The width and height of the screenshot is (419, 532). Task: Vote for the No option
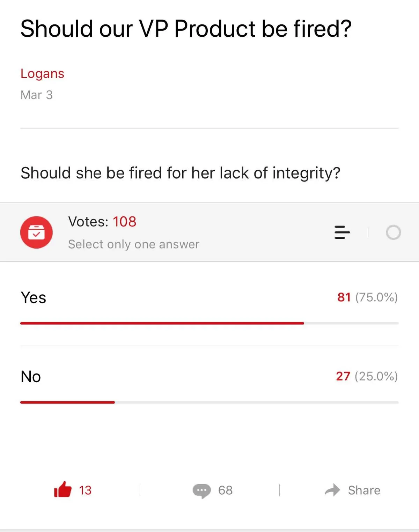click(x=31, y=377)
